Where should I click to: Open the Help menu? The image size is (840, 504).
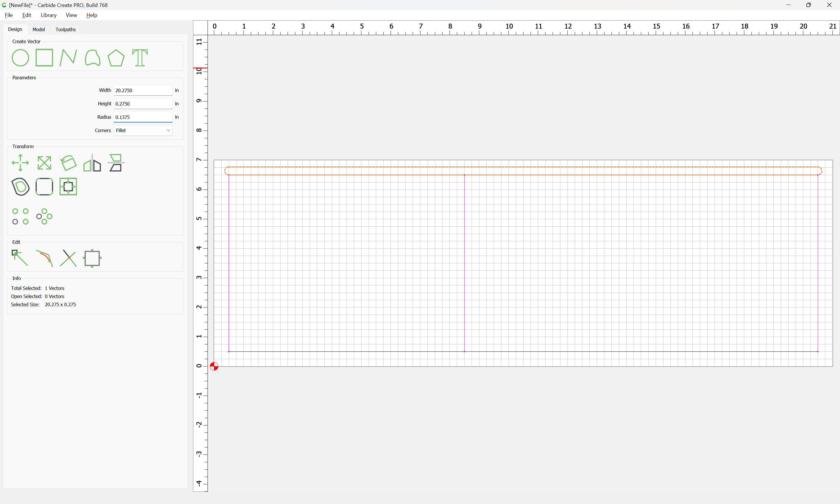[92, 15]
